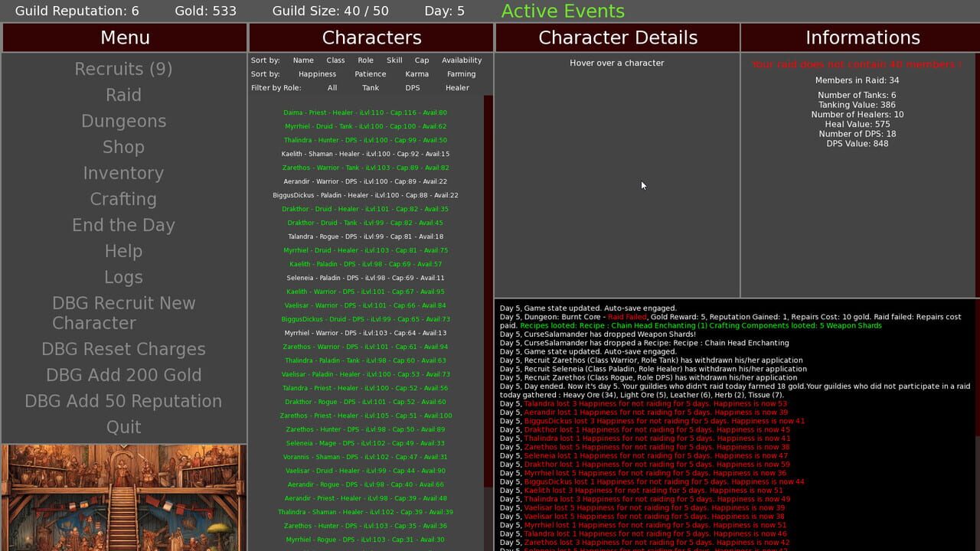980x551 pixels.
Task: Select the character Daima in the list
Action: (x=371, y=112)
